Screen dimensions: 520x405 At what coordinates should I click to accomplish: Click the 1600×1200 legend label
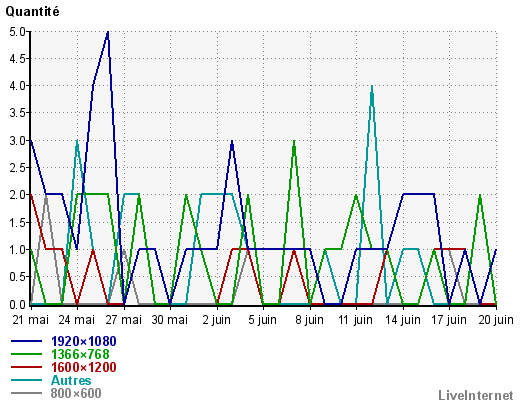coord(84,367)
